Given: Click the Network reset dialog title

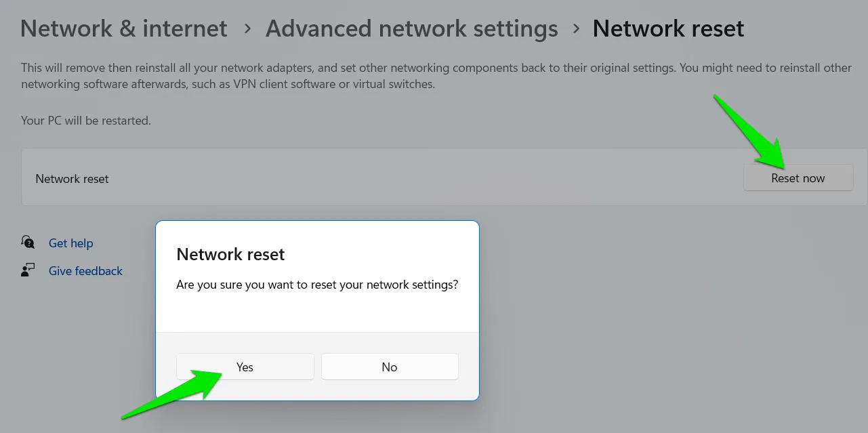Looking at the screenshot, I should 230,254.
